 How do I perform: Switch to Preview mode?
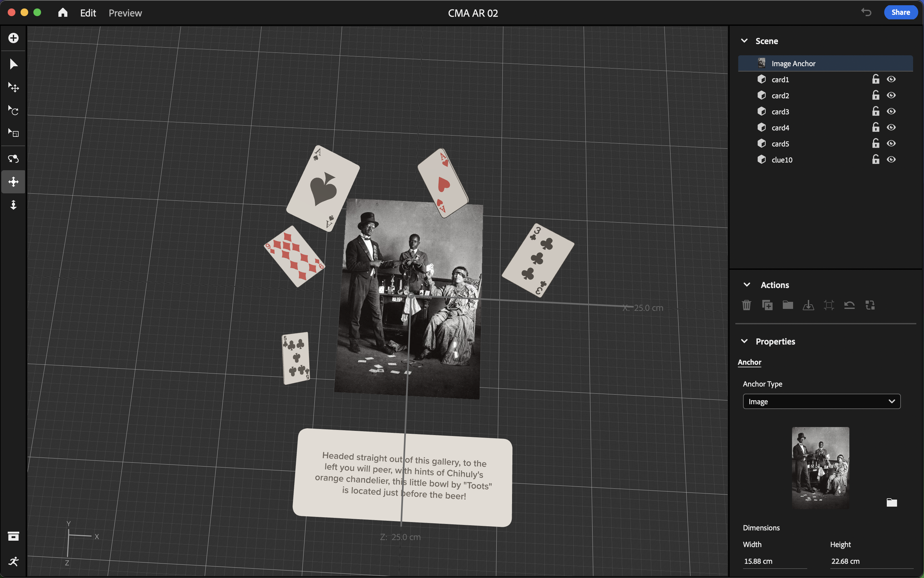[x=125, y=13]
